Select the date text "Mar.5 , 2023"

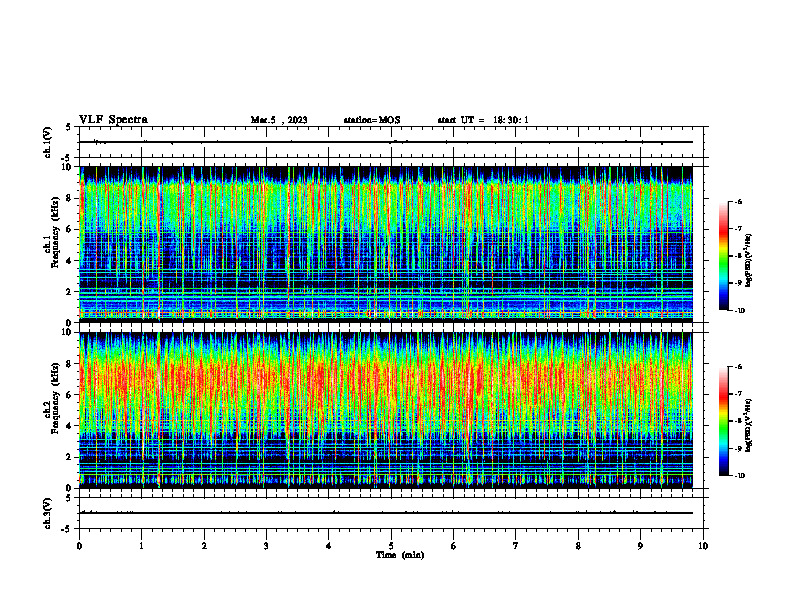(x=279, y=120)
